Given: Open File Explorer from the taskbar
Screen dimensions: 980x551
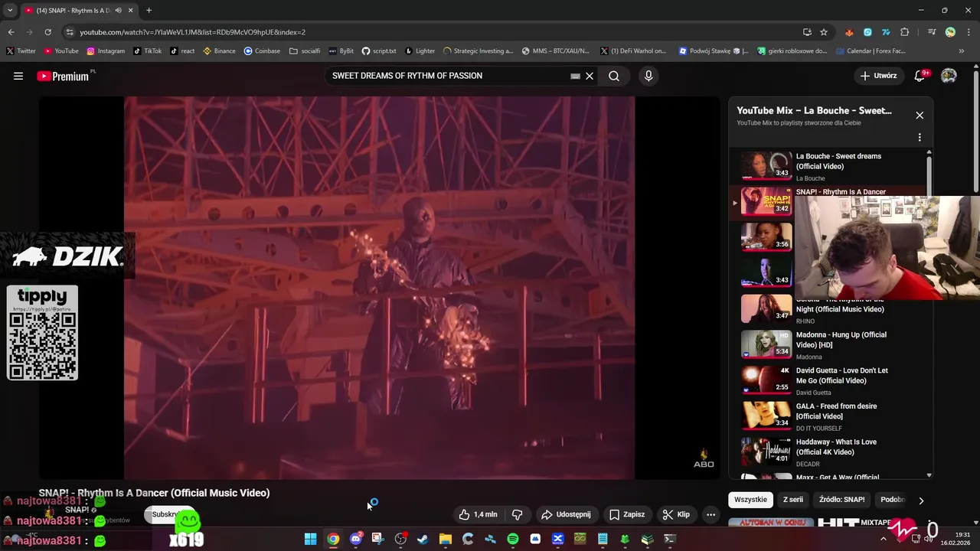Looking at the screenshot, I should pyautogui.click(x=446, y=539).
